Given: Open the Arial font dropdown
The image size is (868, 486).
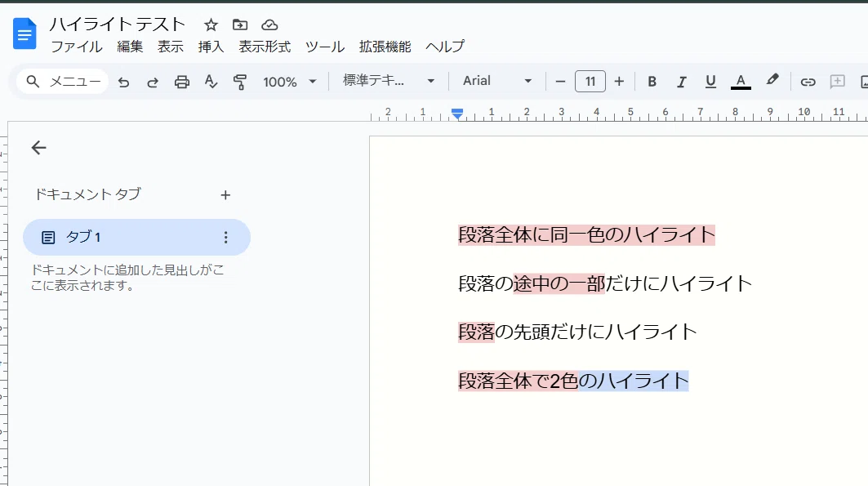Looking at the screenshot, I should click(496, 81).
